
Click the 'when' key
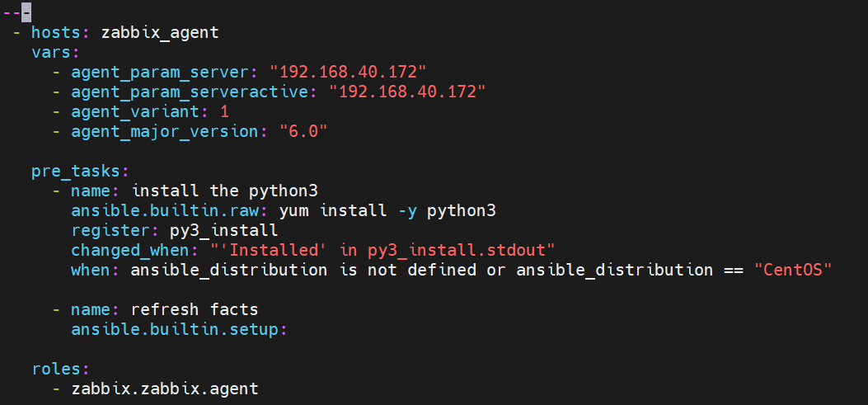click(91, 271)
